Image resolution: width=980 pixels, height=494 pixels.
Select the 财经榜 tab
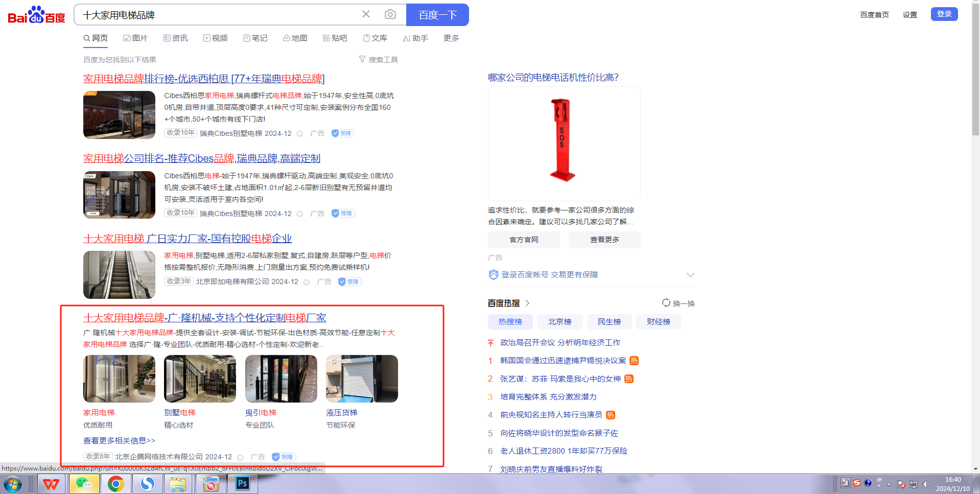coord(659,322)
